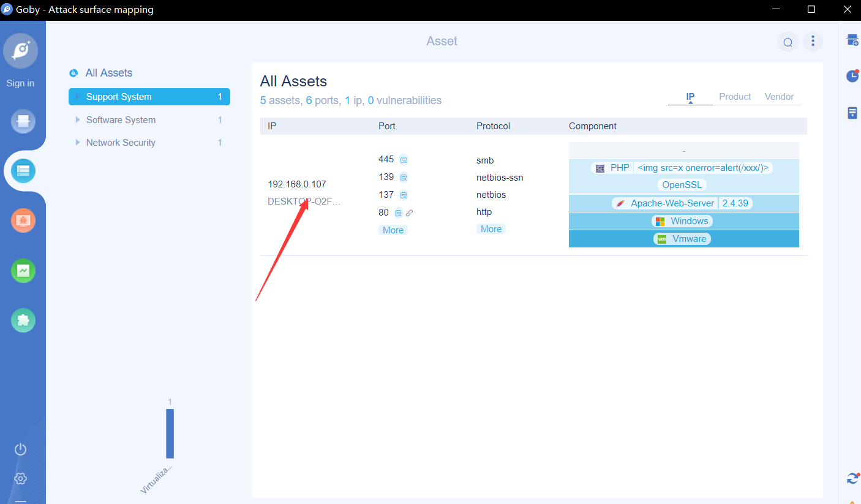The width and height of the screenshot is (861, 504).
Task: Click the document list icon on right rail
Action: pyautogui.click(x=852, y=113)
